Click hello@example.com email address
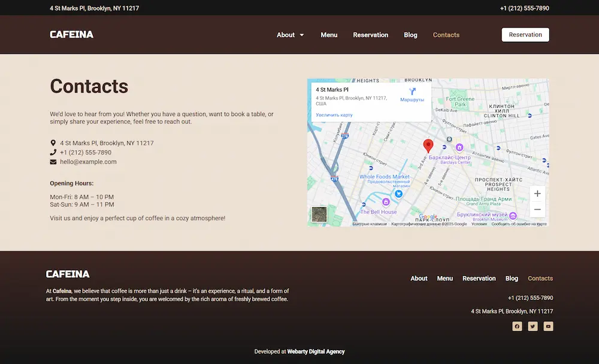Screen dimensions: 599x364 (x=88, y=162)
